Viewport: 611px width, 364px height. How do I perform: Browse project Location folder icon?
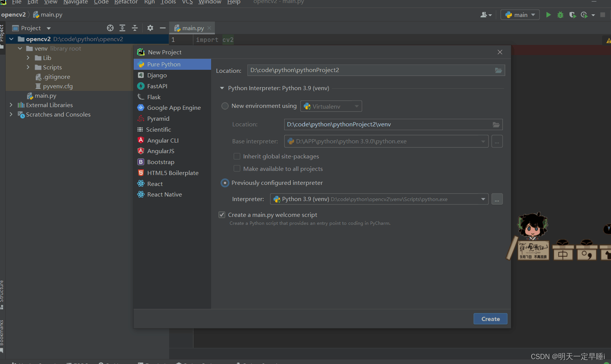pyautogui.click(x=498, y=70)
